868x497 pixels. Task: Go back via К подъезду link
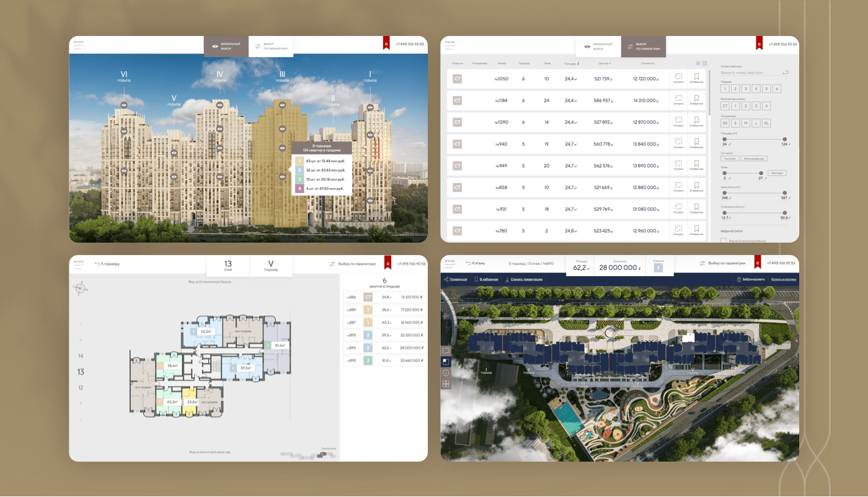pyautogui.click(x=107, y=264)
